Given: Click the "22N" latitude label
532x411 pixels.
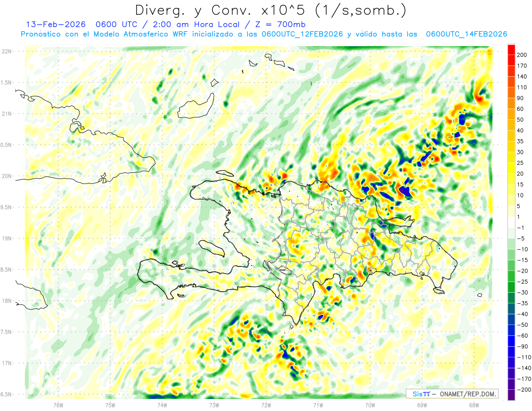Looking at the screenshot, I should click(x=7, y=51).
